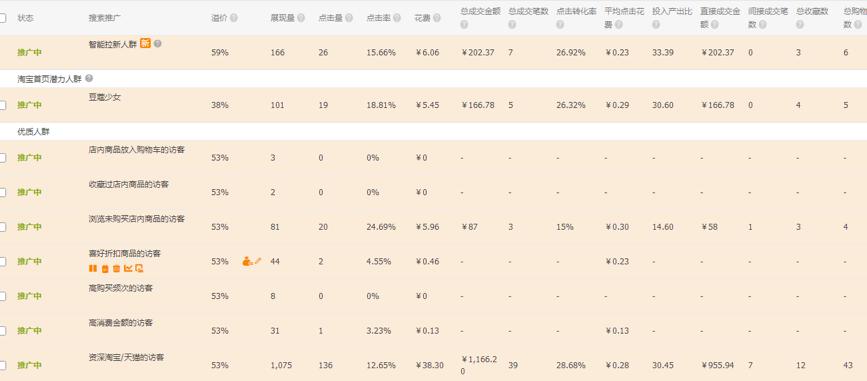Screen dimensions: 867x381
Task: Sort by the 展现量 column header
Action: click(283, 18)
